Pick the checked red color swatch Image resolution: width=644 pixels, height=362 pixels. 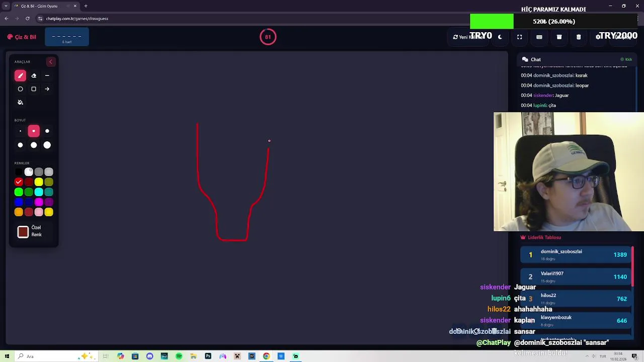point(19,182)
